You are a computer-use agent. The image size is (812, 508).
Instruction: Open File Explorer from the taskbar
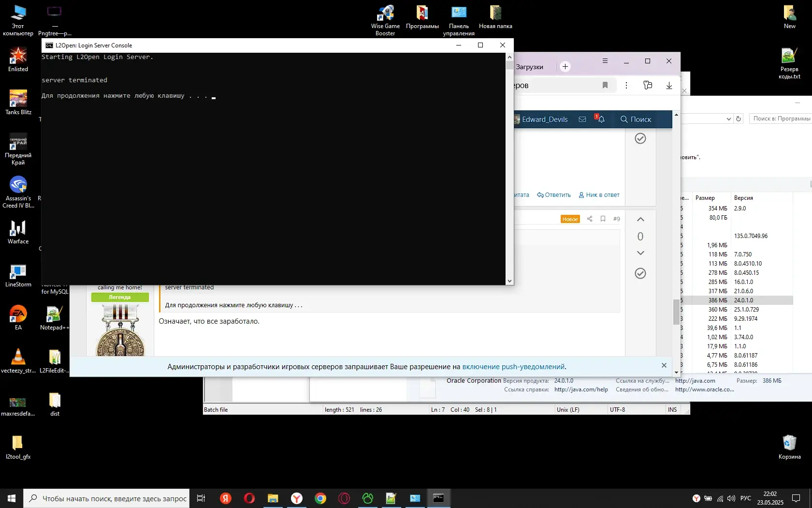[273, 498]
